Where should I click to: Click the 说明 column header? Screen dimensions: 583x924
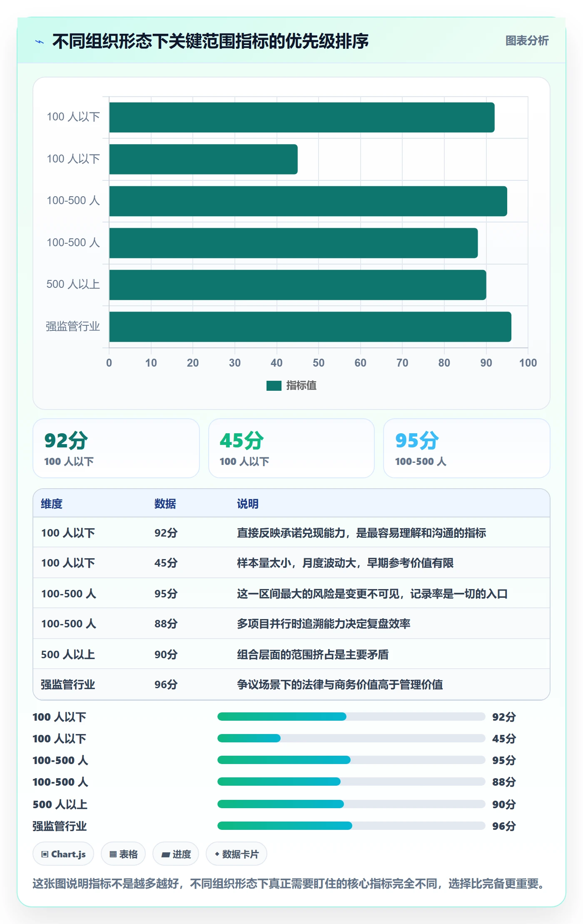click(248, 504)
